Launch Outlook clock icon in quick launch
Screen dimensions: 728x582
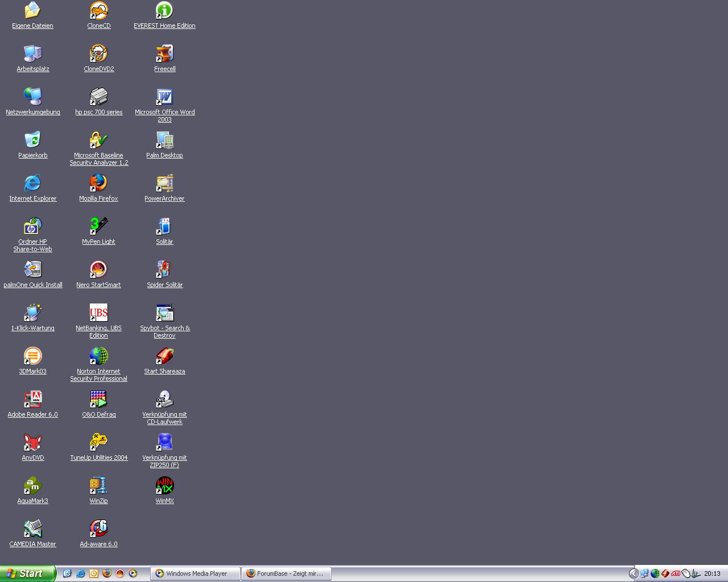coord(93,573)
